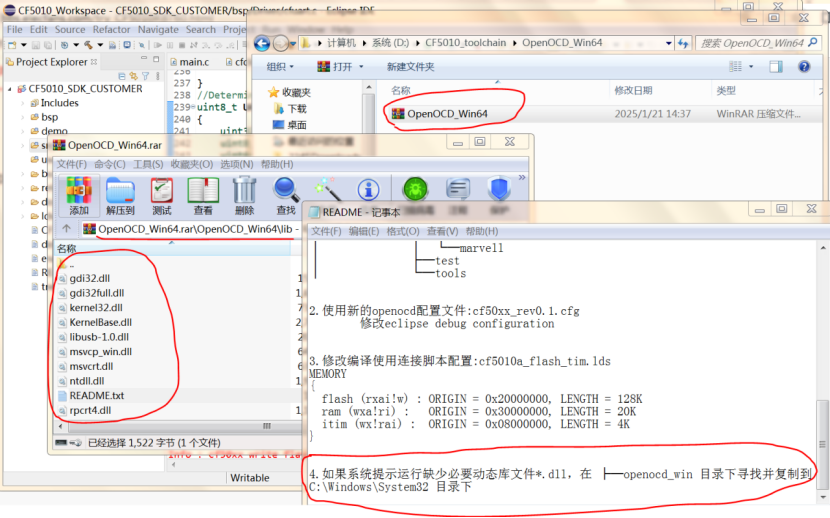This screenshot has height=518, width=830.
Task: Click the WinRAR green virus scan icon
Action: pyautogui.click(x=415, y=189)
